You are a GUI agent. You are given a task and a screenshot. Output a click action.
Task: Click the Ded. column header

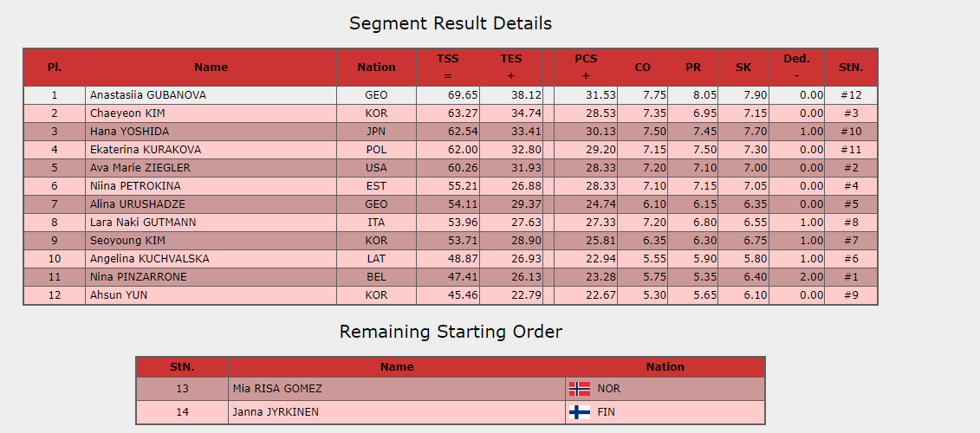click(x=796, y=59)
